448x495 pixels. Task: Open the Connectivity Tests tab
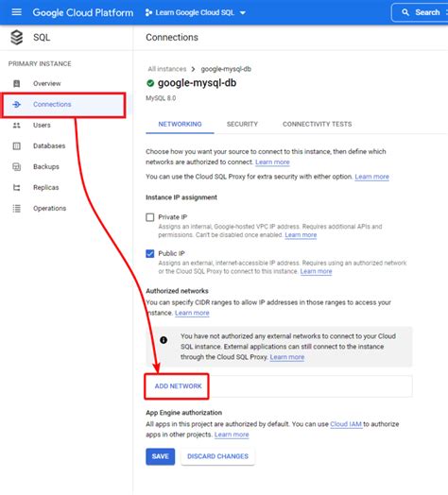[x=318, y=124]
